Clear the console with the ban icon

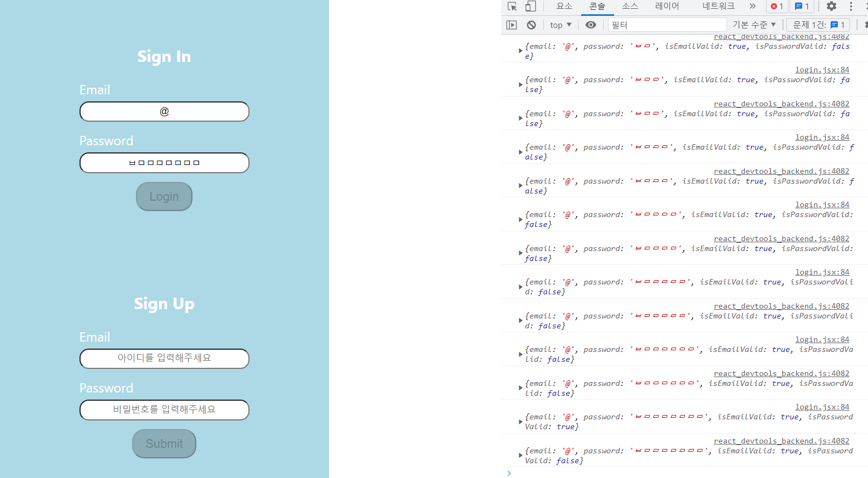point(531,25)
